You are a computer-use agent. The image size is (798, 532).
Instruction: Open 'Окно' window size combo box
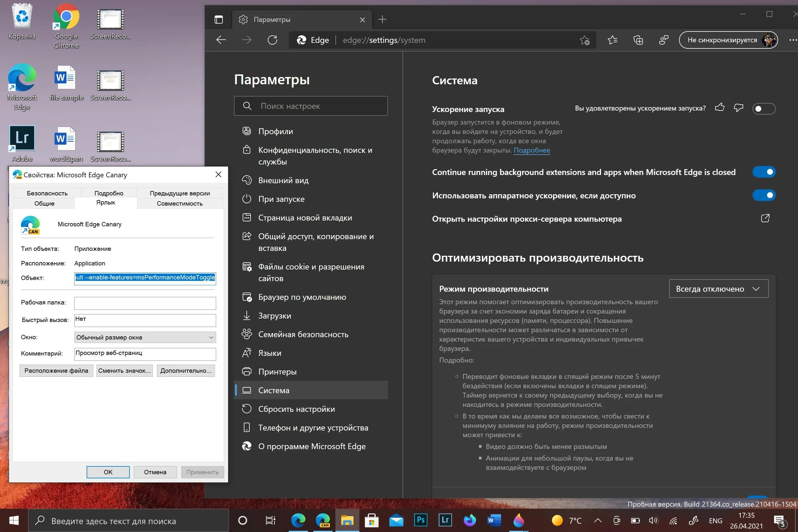(x=145, y=337)
